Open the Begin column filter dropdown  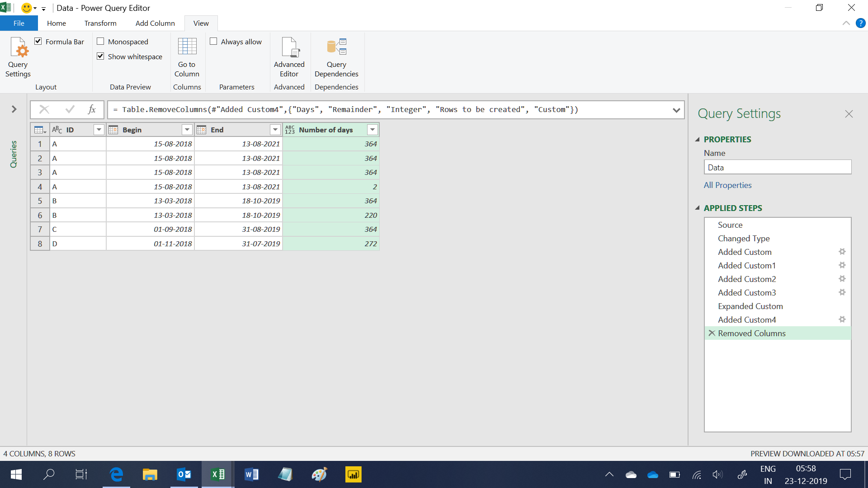(187, 130)
